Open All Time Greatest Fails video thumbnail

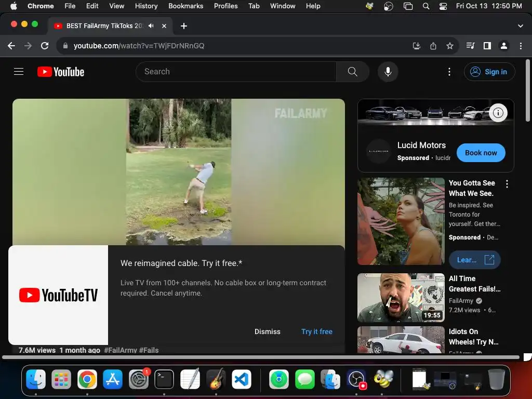401,298
